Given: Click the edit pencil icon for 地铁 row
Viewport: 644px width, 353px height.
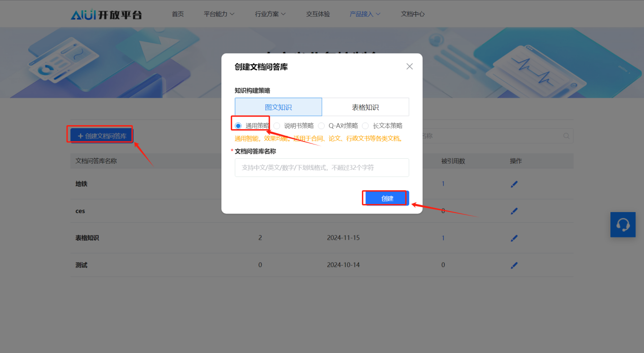Looking at the screenshot, I should click(x=514, y=184).
